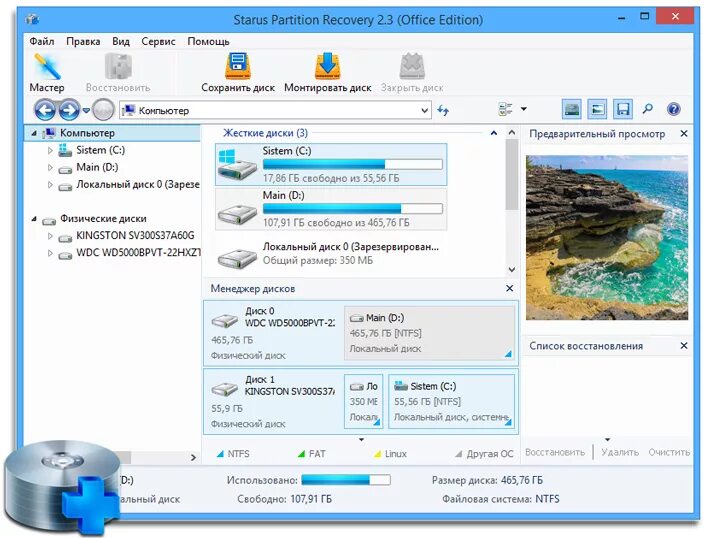Click Очистить under the recovery list
The width and height of the screenshot is (705, 538).
pyautogui.click(x=669, y=452)
